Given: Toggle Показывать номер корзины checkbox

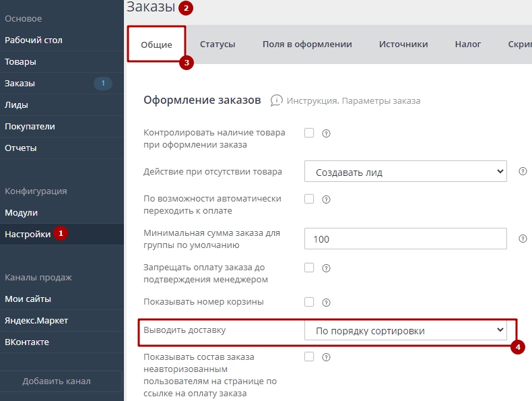Looking at the screenshot, I should [309, 302].
